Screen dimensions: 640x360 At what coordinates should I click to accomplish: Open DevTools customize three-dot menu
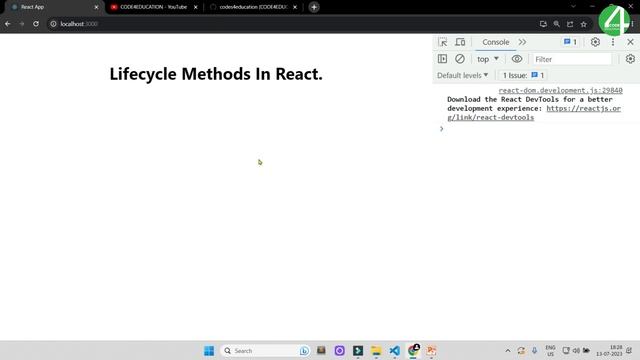pyautogui.click(x=613, y=42)
